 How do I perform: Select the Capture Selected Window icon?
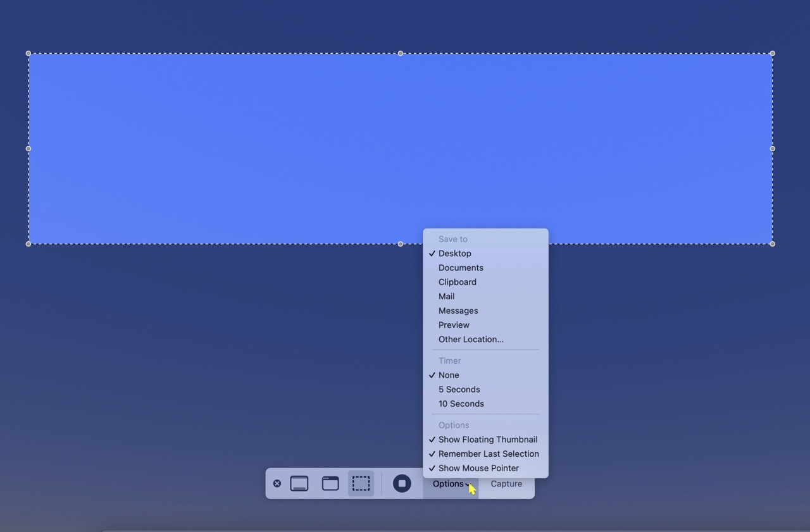click(330, 483)
